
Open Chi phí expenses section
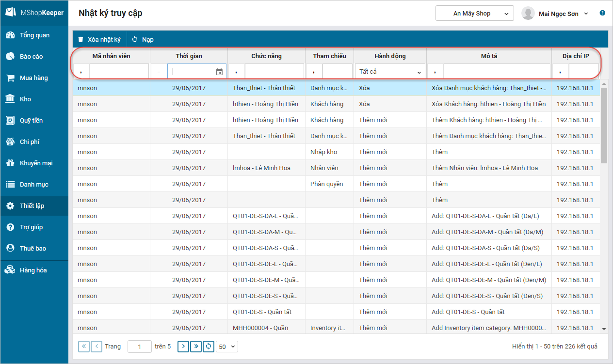34,142
